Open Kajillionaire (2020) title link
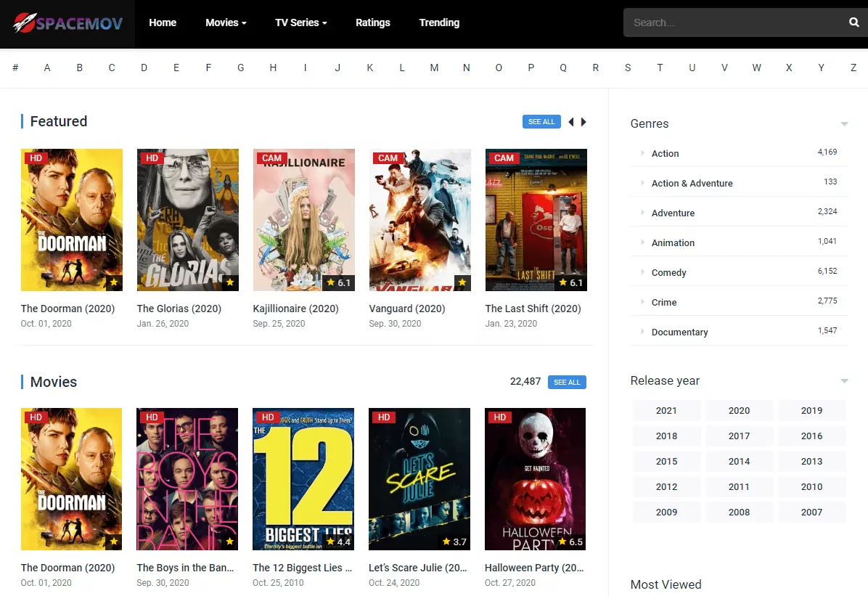The height and width of the screenshot is (596, 868). coord(295,309)
